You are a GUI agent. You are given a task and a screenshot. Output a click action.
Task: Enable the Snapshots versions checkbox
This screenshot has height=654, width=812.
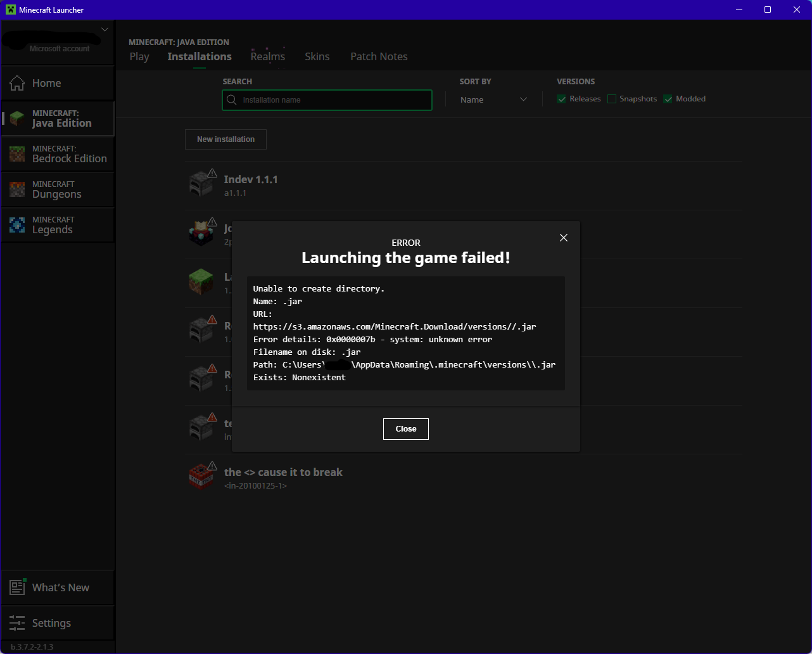click(x=612, y=99)
